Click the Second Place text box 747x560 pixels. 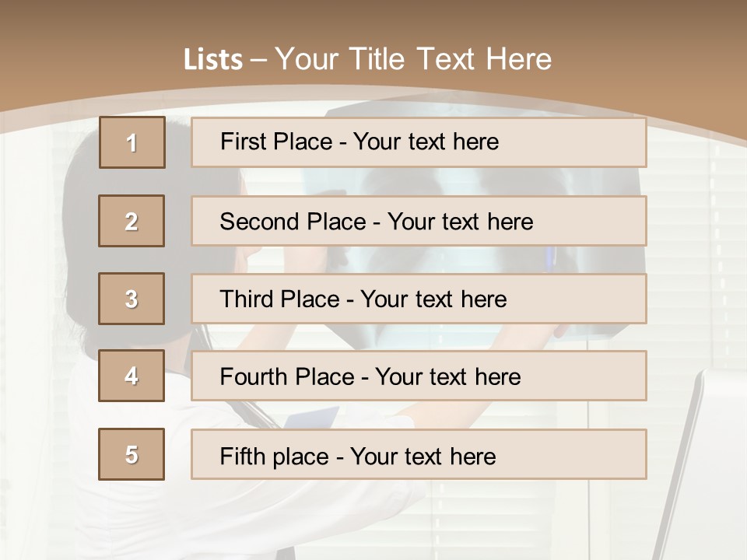click(419, 221)
